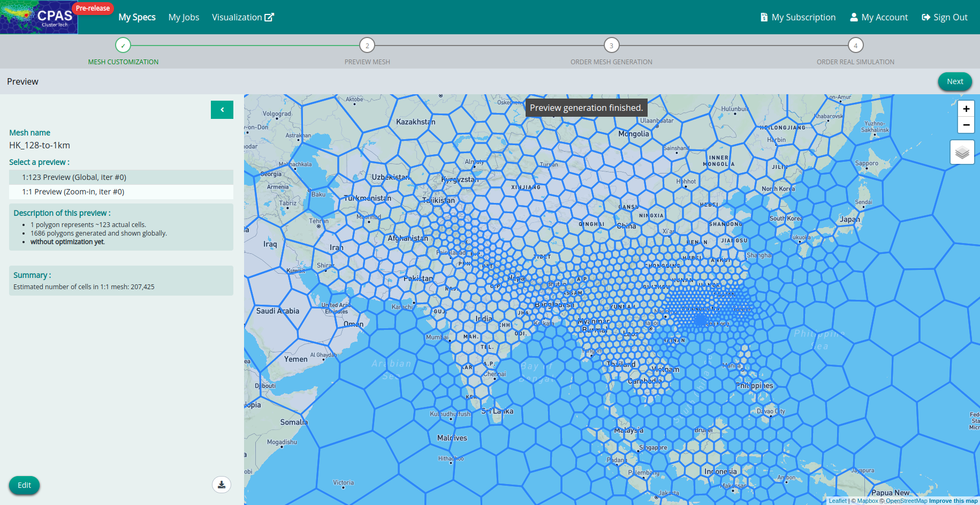Go to step 3 Order Mesh Generation
Viewport: 980px width, 505px height.
[611, 46]
